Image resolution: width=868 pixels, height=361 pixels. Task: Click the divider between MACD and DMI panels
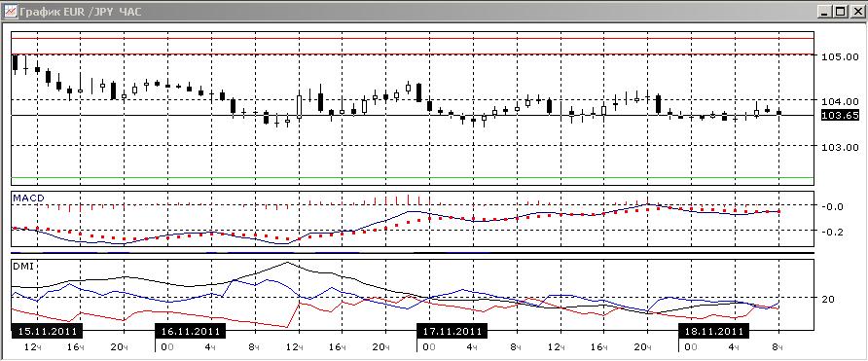click(x=413, y=252)
